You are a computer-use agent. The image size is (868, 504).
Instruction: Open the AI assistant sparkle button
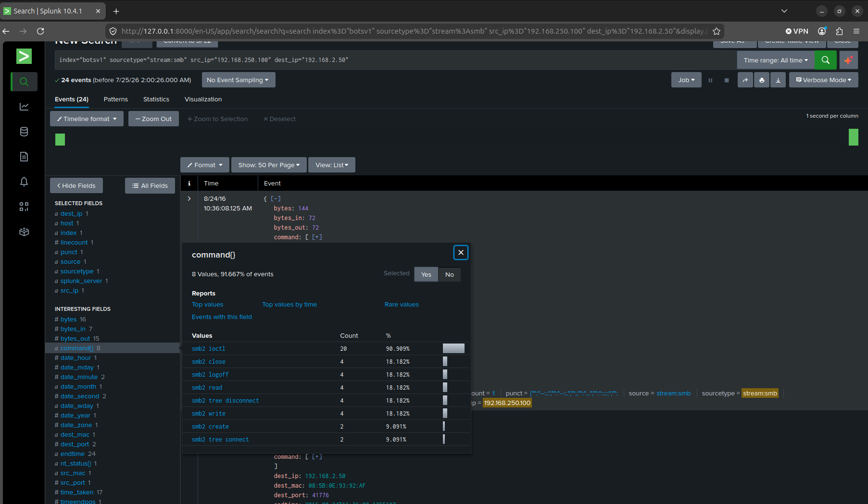point(849,60)
